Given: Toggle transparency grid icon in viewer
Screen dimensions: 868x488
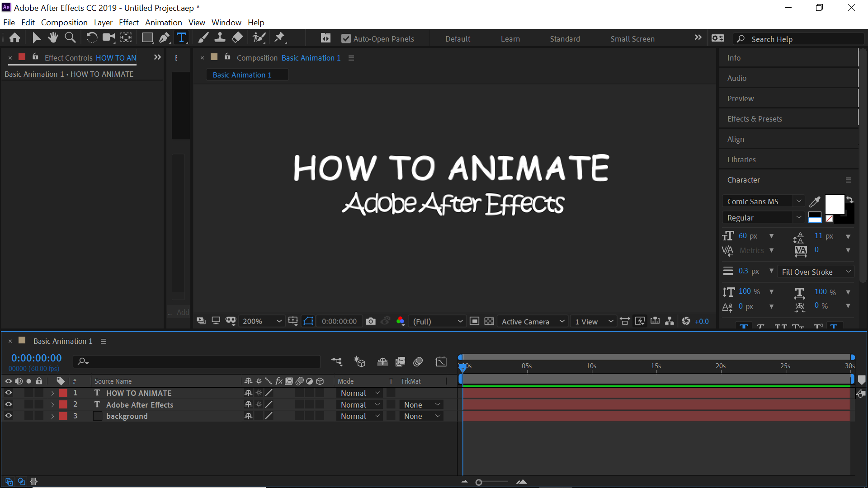Looking at the screenshot, I should point(489,321).
